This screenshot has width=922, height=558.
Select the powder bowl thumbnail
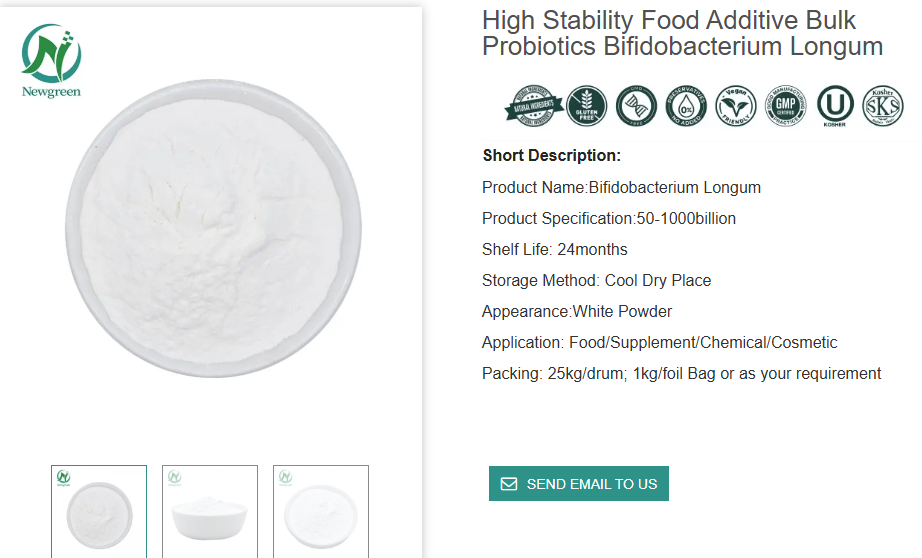[210, 511]
